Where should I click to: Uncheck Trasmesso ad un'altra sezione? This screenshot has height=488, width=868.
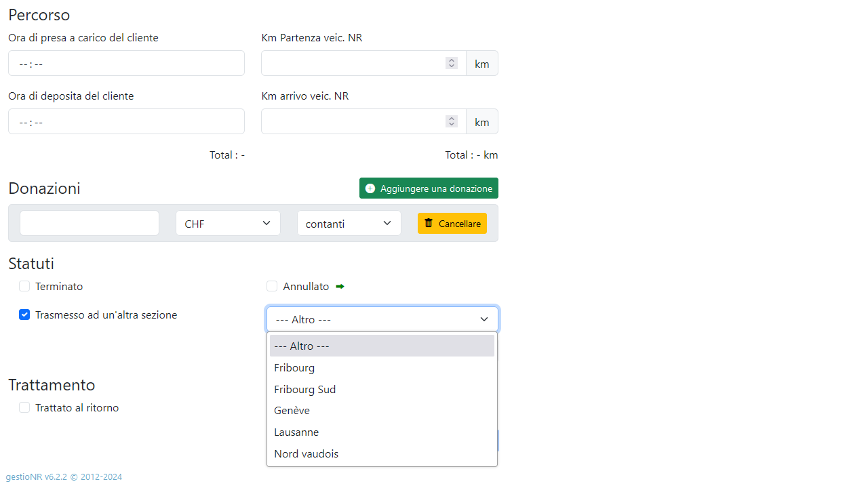pos(24,314)
